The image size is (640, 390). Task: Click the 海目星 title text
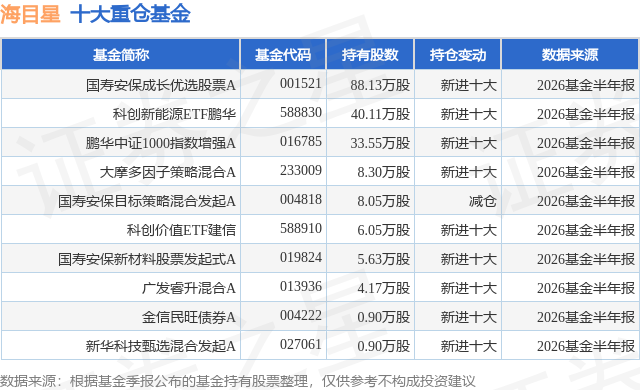pos(30,15)
